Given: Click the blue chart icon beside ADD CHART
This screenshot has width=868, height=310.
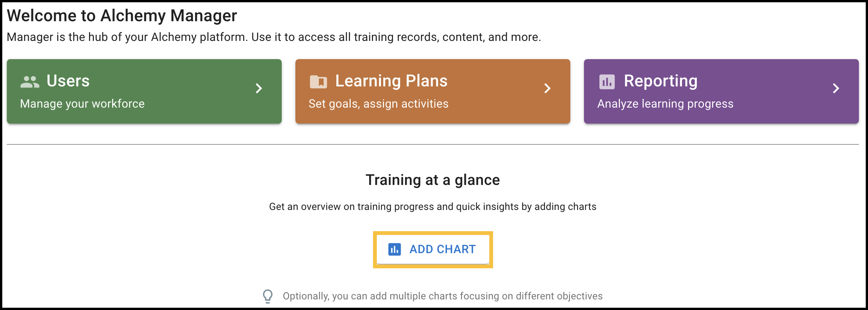Looking at the screenshot, I should coord(394,249).
